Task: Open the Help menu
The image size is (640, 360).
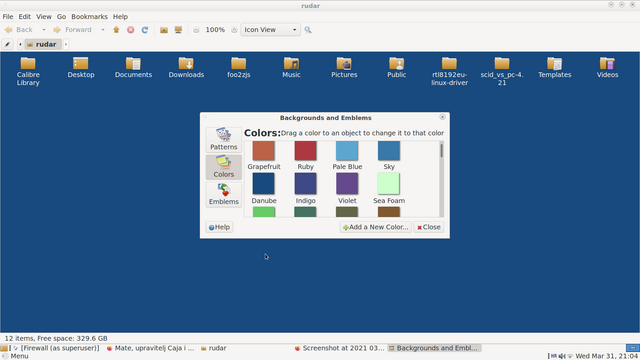Action: point(120,17)
